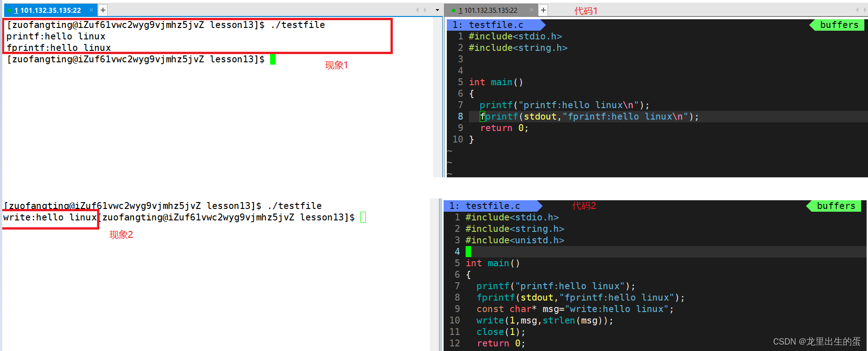Screen dimensions: 868x351
Task: Click the 'return 0;' line on line 12
Action: (x=501, y=343)
